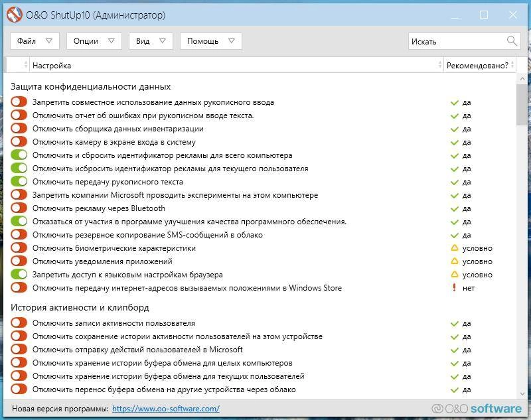Click the sort arrows right of Рекомендовано header
The width and height of the screenshot is (531, 420).
coord(512,65)
